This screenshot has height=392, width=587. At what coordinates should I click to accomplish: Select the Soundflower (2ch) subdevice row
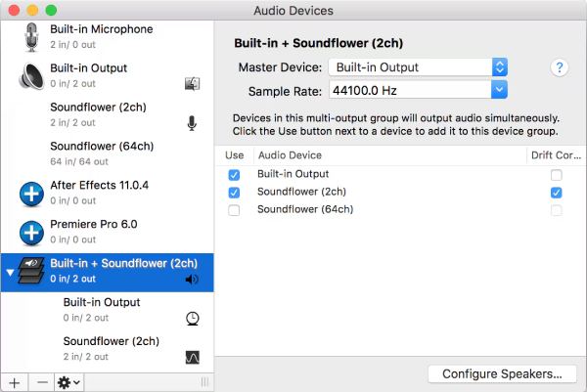coord(107,349)
